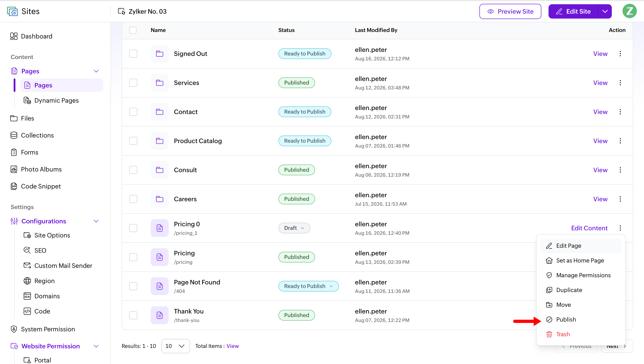Screen dimensions: 644x364
Task: Open Ready to Publish dropdown for Page Not Found
Action: (308, 286)
